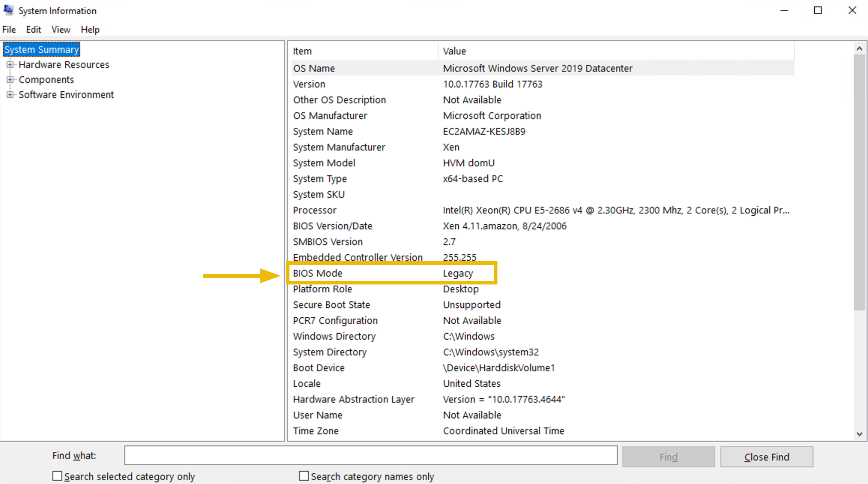Click the scrollbar up arrow
This screenshot has height=484, width=868.
click(x=859, y=48)
